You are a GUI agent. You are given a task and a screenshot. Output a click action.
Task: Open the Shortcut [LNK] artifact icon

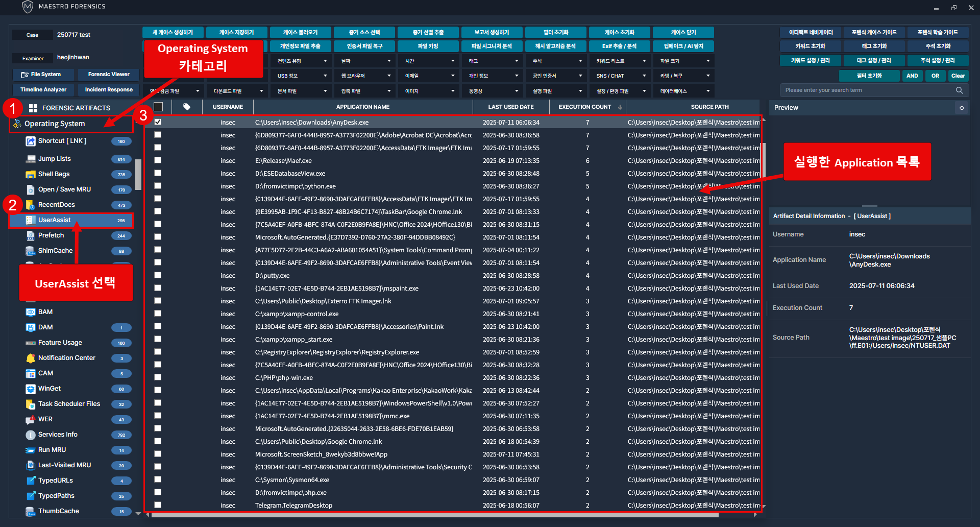click(30, 141)
